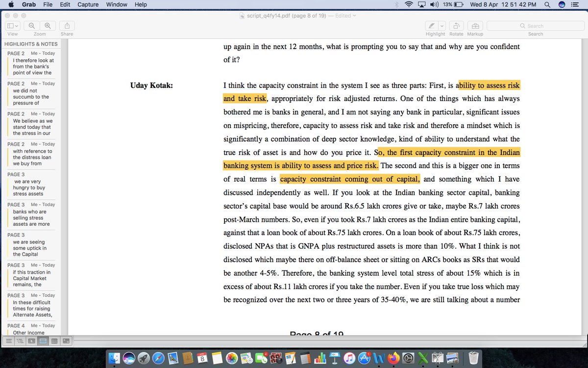Open the sidebar View mode button

(x=12, y=26)
